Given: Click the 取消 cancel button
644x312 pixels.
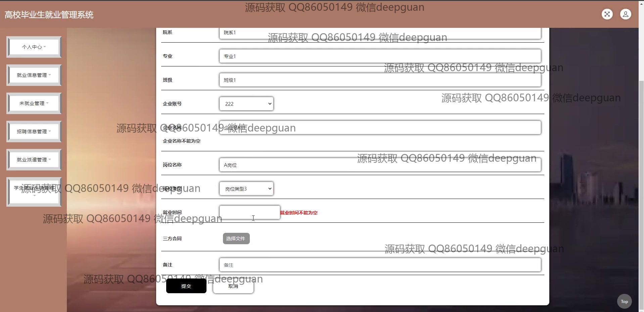Looking at the screenshot, I should (233, 286).
